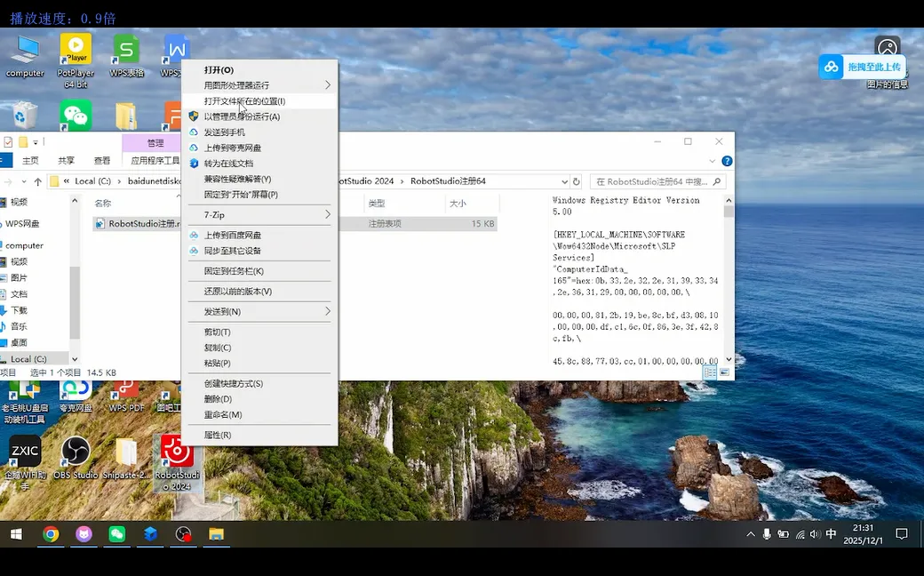Mute the volume in the system tray
Screen dimensions: 924x576
tap(815, 534)
